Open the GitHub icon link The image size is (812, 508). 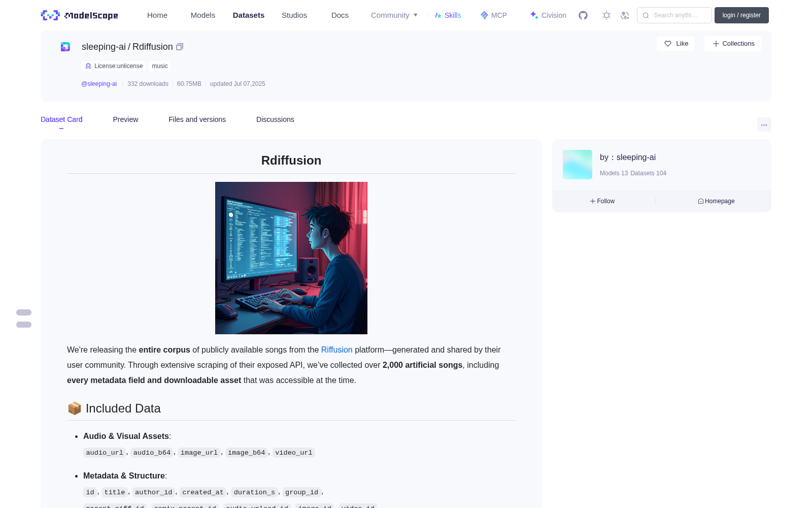pos(583,15)
